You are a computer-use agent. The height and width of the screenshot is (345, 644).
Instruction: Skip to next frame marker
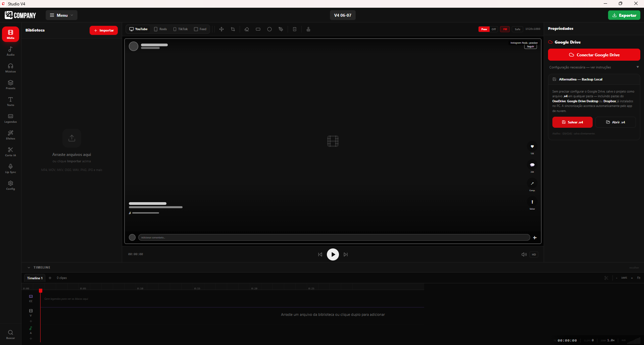click(x=346, y=254)
